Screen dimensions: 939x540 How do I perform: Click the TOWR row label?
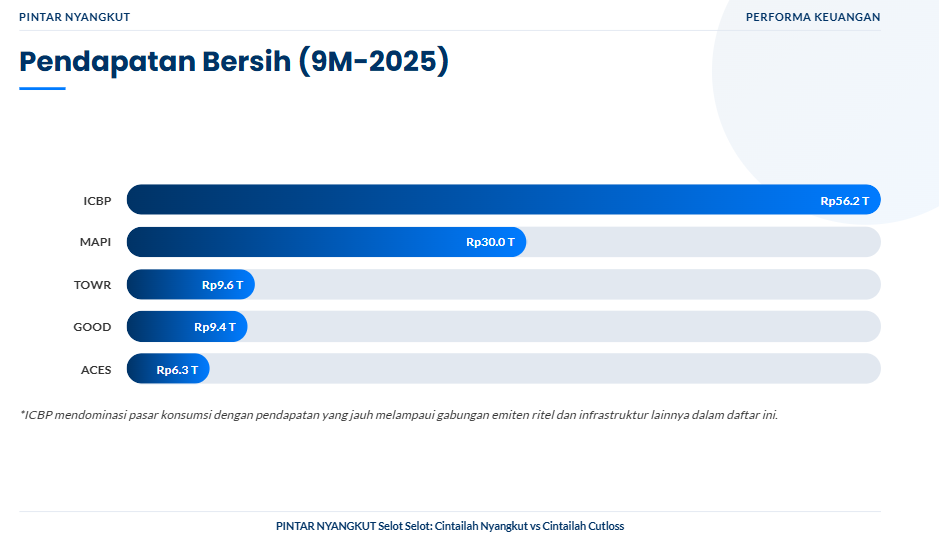pyautogui.click(x=92, y=285)
